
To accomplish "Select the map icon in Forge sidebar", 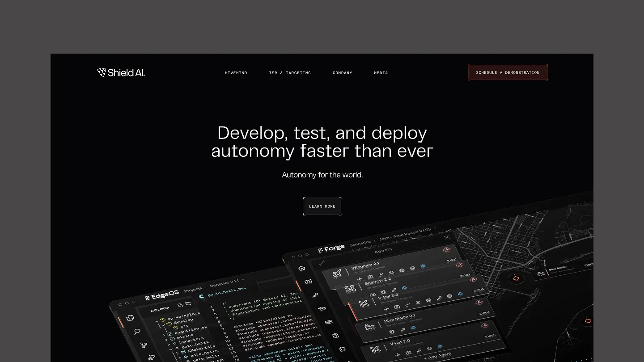I will pos(308,282).
